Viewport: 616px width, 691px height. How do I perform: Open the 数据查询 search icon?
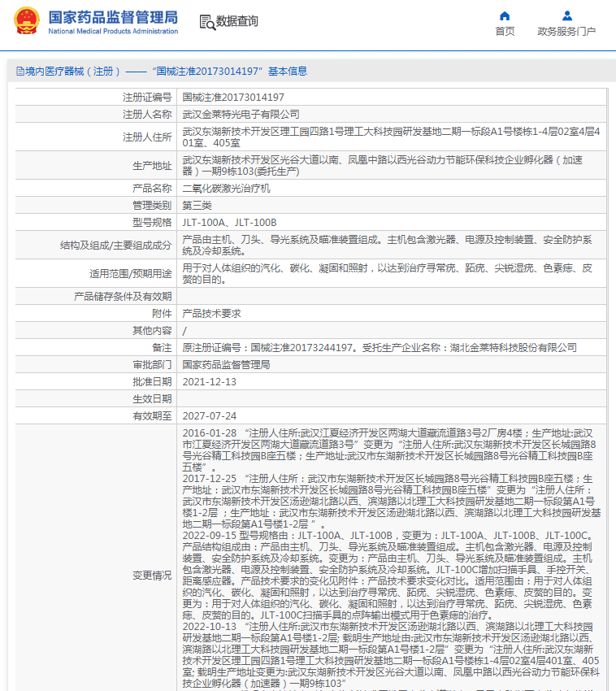207,22
